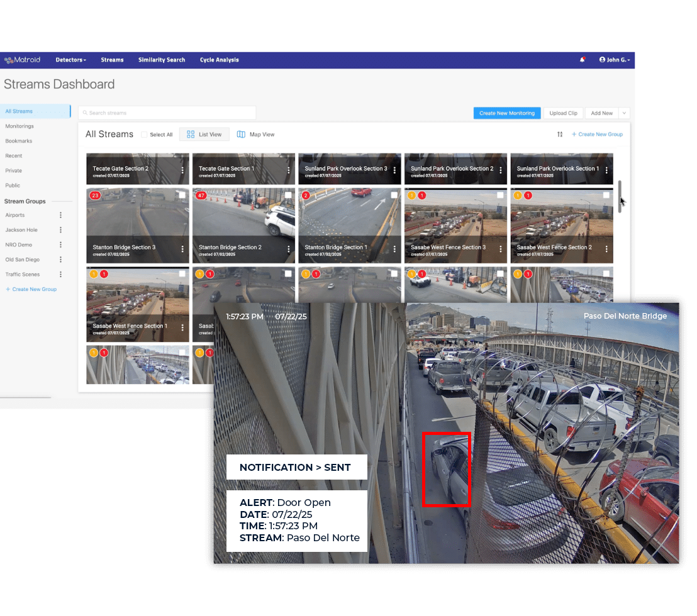
Task: Tick the checkbox on Sasabe West Fence Section 1 stream
Action: [x=182, y=273]
